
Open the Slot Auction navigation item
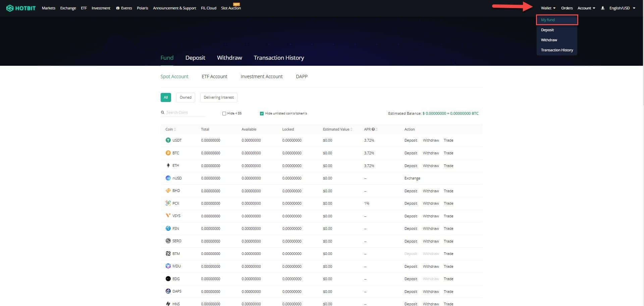click(x=231, y=8)
